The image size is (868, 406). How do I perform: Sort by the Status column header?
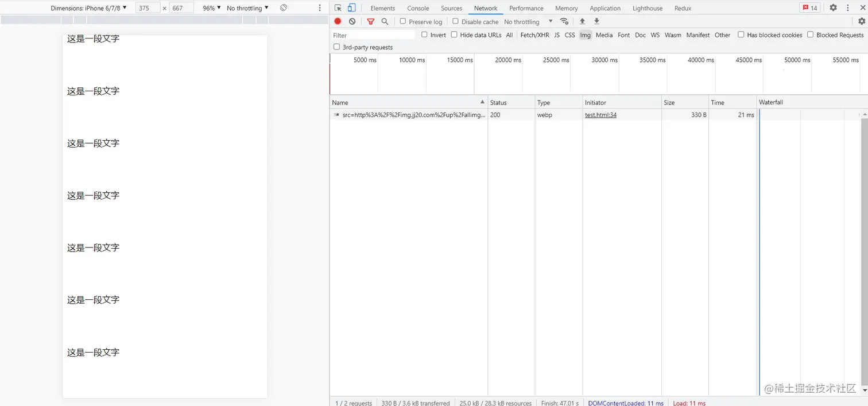coord(511,102)
